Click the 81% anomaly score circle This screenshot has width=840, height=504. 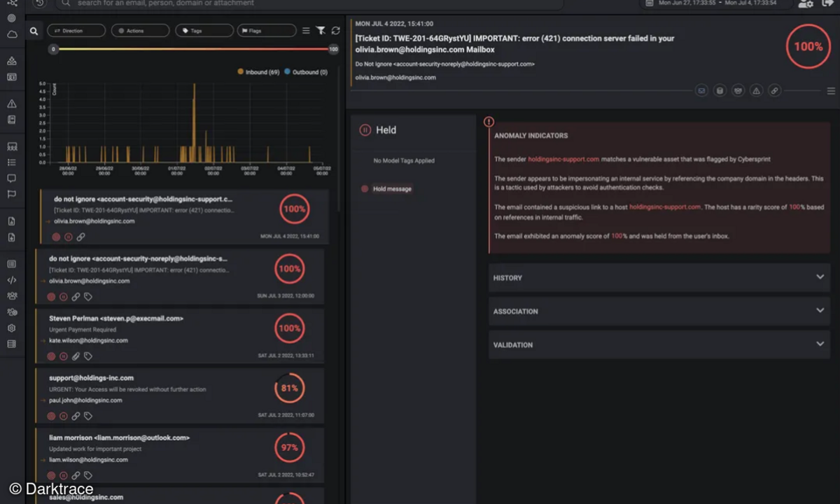point(290,388)
